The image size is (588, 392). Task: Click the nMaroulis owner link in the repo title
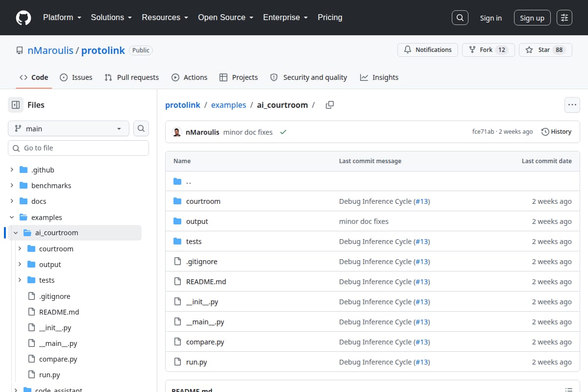point(50,50)
